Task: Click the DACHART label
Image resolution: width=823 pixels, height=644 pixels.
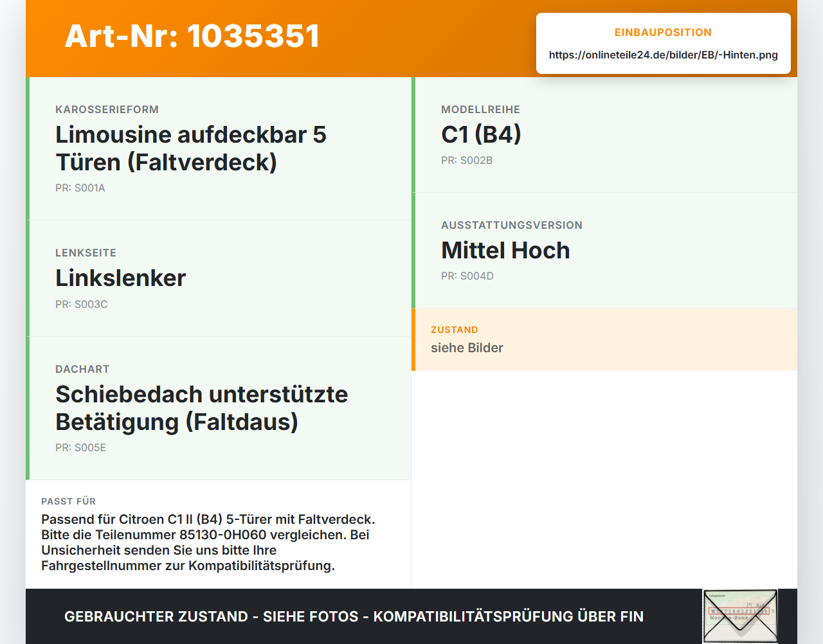Action: tap(82, 370)
